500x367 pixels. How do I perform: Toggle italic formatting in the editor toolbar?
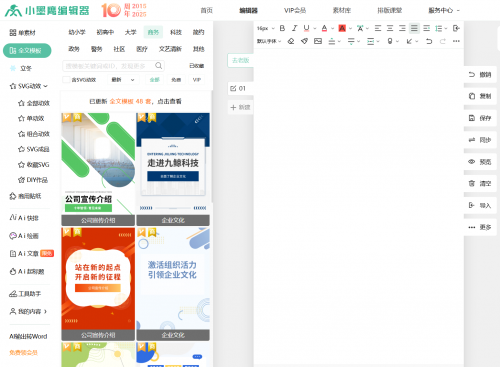(294, 28)
